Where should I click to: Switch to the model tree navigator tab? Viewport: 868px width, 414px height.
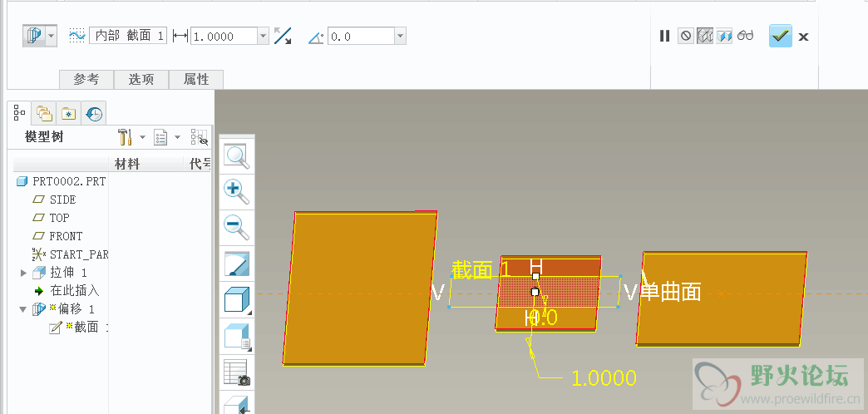19,113
